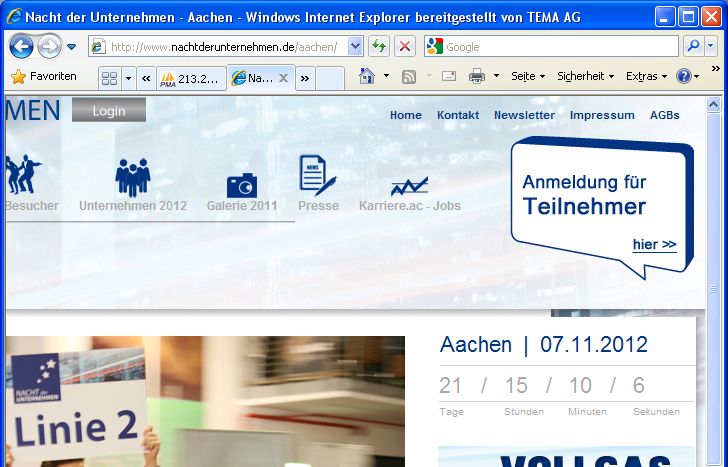Click the Refresh page icon
The width and height of the screenshot is (728, 467).
[x=379, y=46]
